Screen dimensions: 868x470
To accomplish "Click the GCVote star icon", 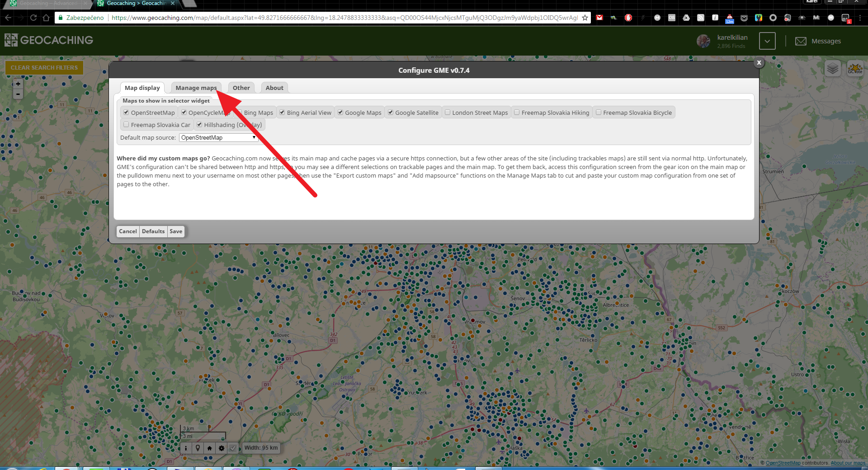I will (855, 68).
